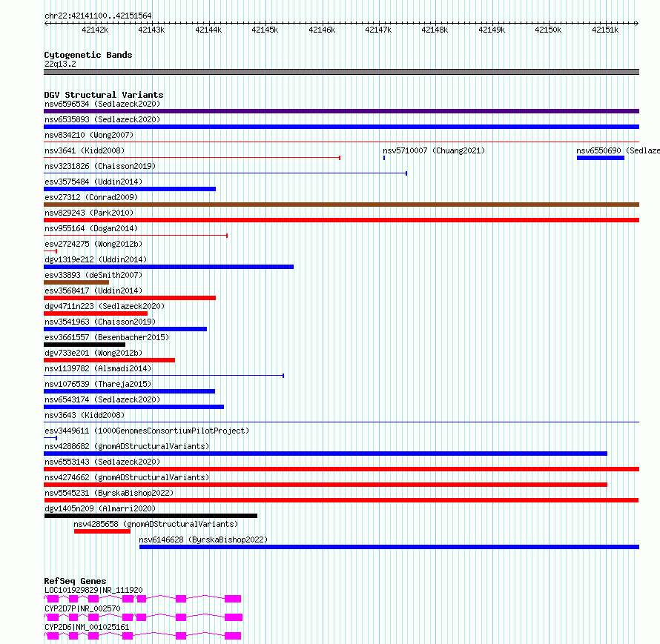Select the blue nsv4288682 bar
Screen dimensions: 660x644
tap(326, 454)
